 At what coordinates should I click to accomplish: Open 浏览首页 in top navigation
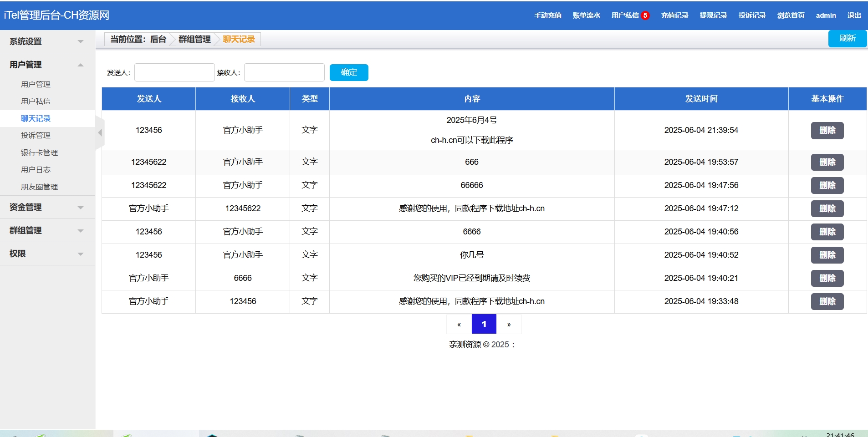(791, 15)
